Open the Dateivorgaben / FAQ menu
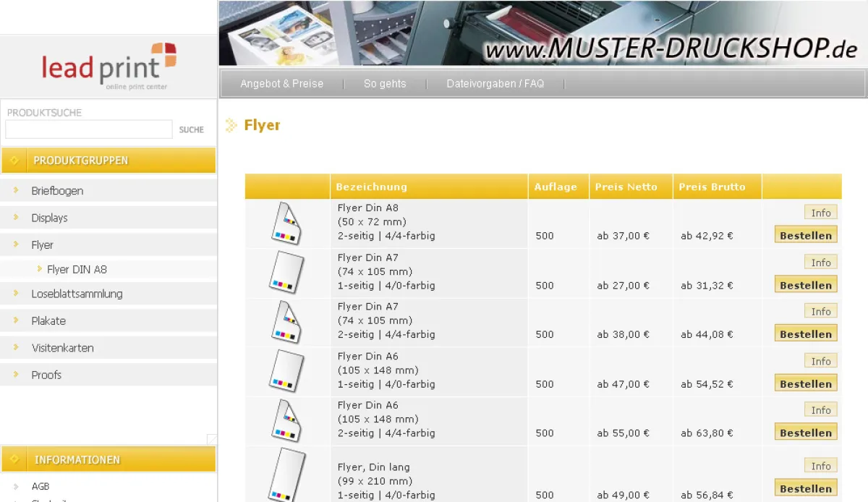Viewport: 868px width, 502px height. (495, 84)
